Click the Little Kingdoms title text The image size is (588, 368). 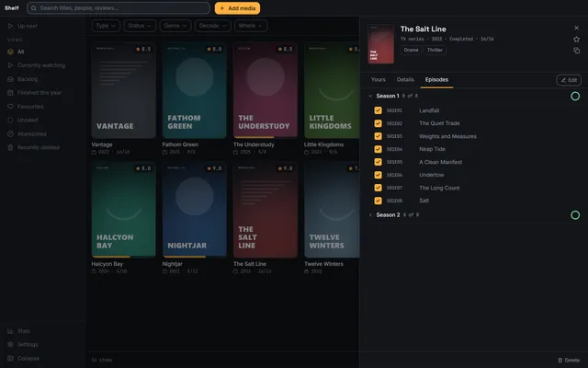point(323,144)
